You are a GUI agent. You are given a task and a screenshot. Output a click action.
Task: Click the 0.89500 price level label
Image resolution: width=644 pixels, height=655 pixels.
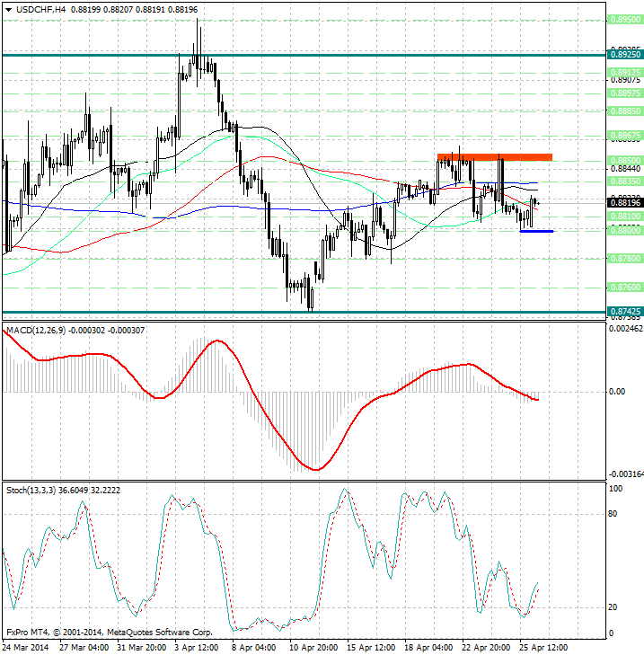pos(623,18)
